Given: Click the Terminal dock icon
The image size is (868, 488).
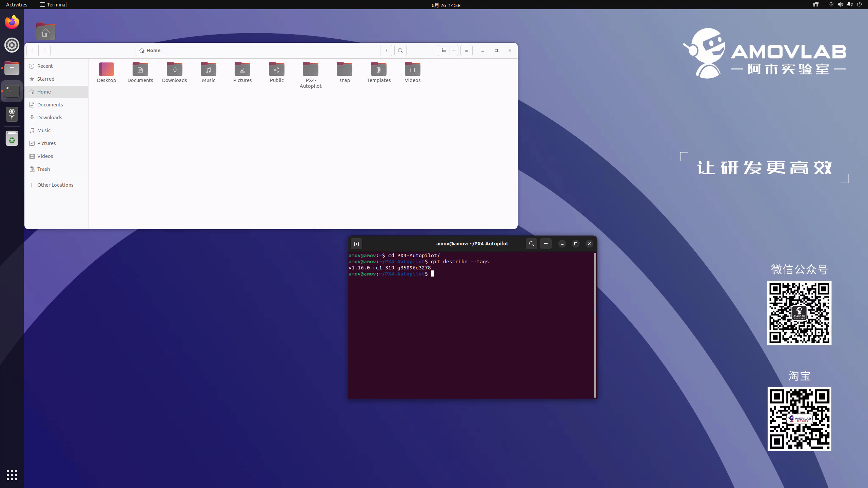Looking at the screenshot, I should pyautogui.click(x=12, y=91).
